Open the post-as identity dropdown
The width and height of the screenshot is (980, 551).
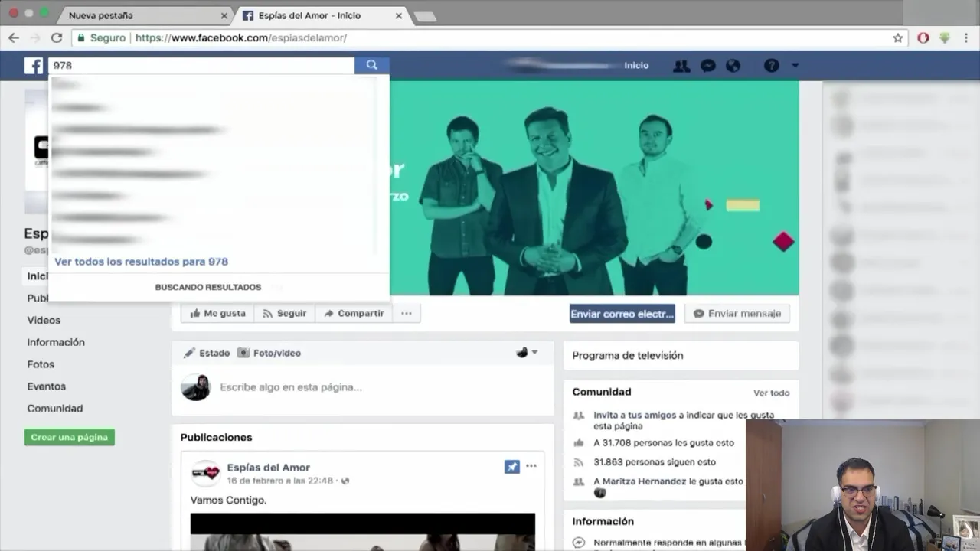[527, 353]
